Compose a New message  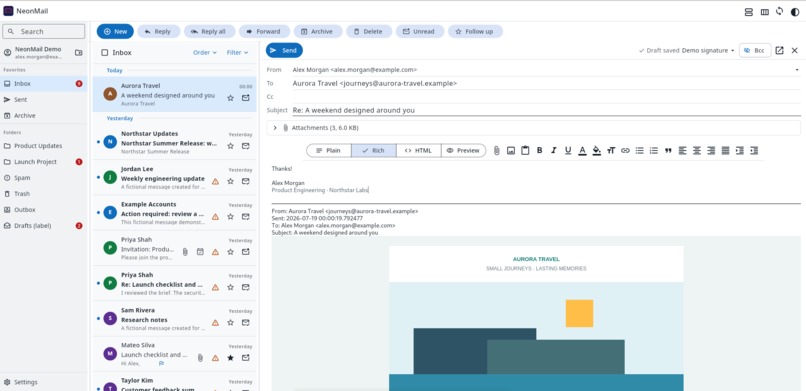115,31
